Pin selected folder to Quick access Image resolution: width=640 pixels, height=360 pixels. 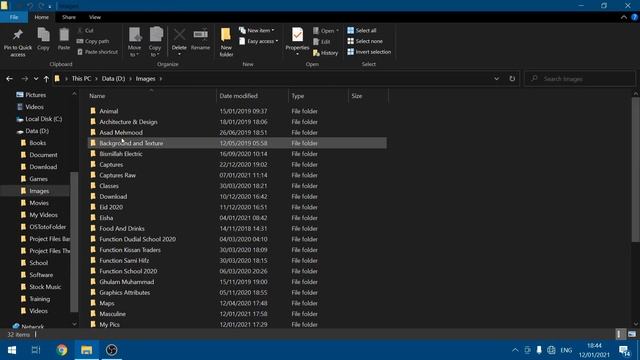pyautogui.click(x=18, y=42)
